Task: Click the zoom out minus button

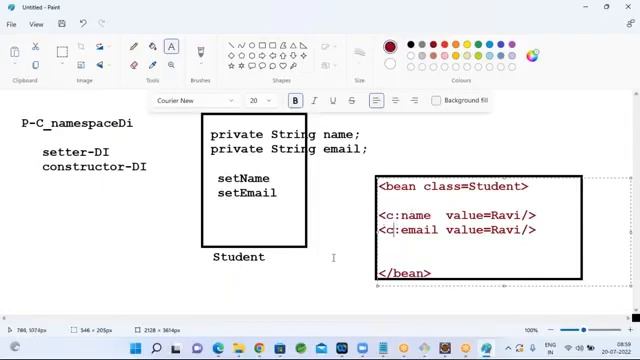Action: coord(551,330)
